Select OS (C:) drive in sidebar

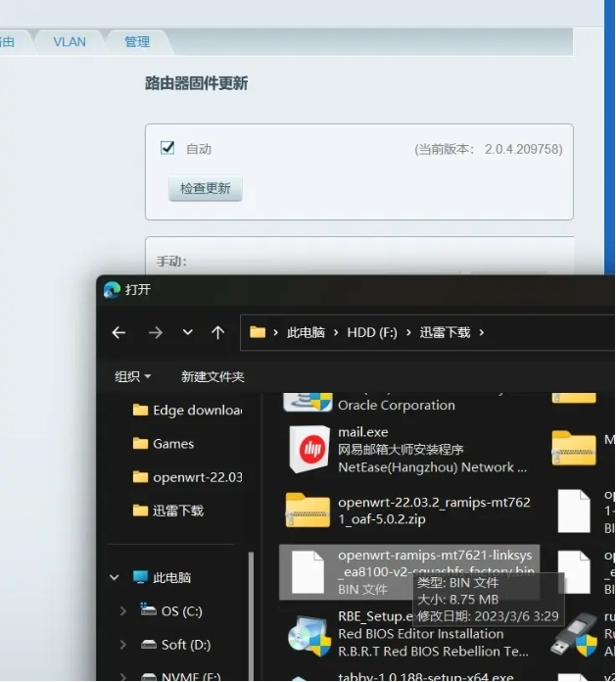point(172,611)
